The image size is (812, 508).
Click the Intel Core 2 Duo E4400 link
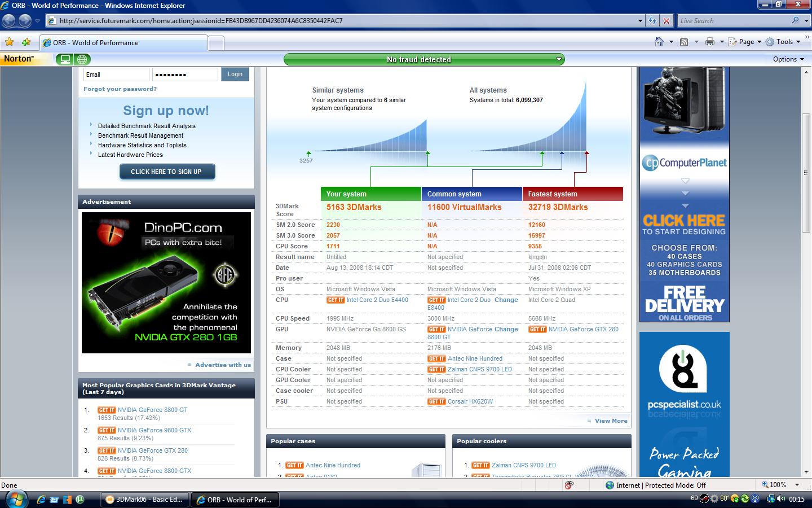pyautogui.click(x=377, y=300)
